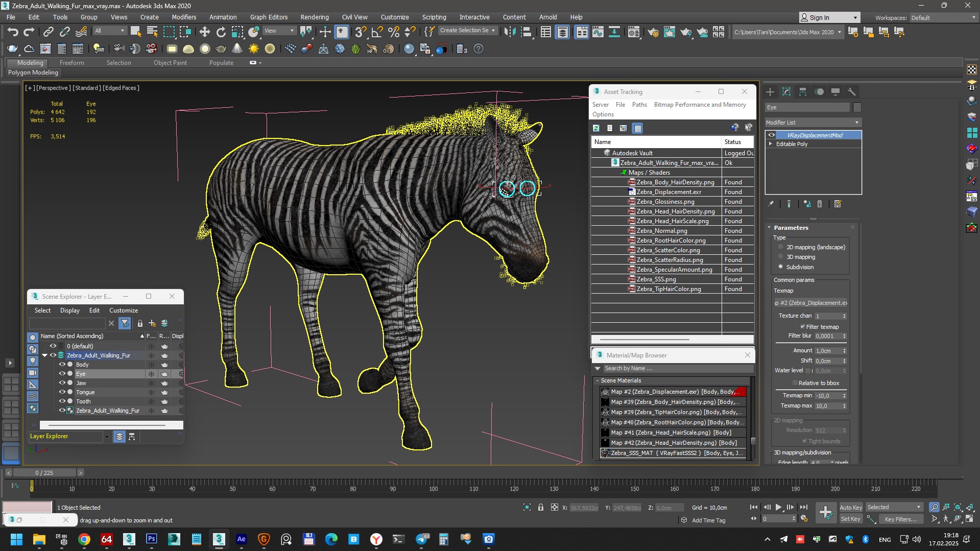Toggle visibility of the Tooth object
The image size is (980, 551).
62,401
